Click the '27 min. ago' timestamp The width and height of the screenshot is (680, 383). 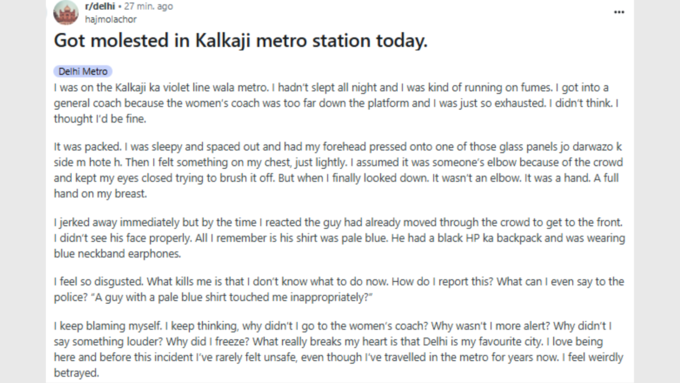[x=148, y=6]
